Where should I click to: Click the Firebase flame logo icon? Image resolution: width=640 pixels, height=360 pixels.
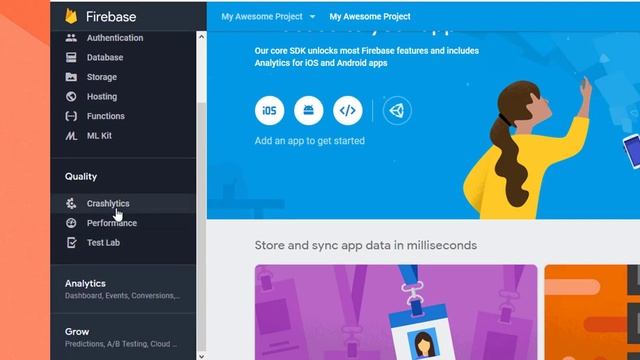[x=71, y=16]
